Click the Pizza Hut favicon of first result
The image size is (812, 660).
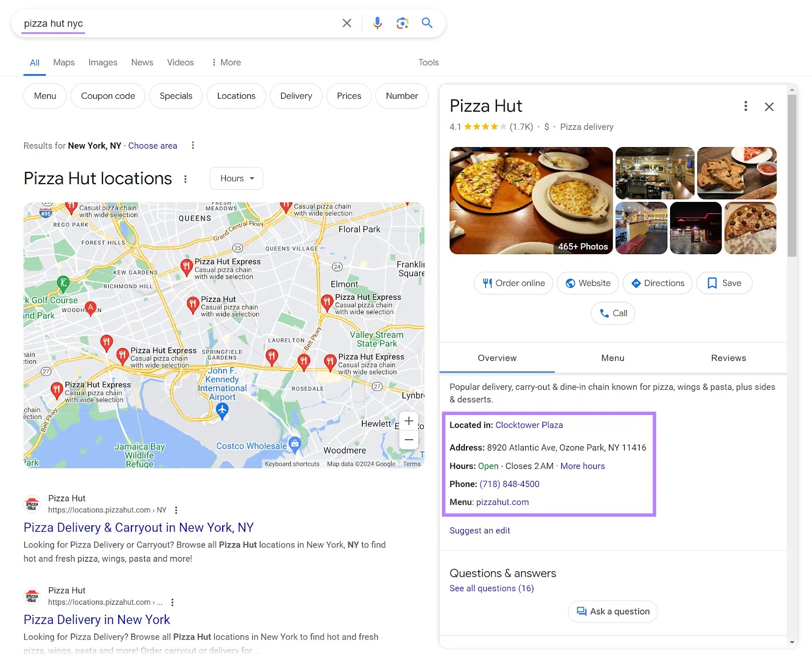click(x=32, y=504)
